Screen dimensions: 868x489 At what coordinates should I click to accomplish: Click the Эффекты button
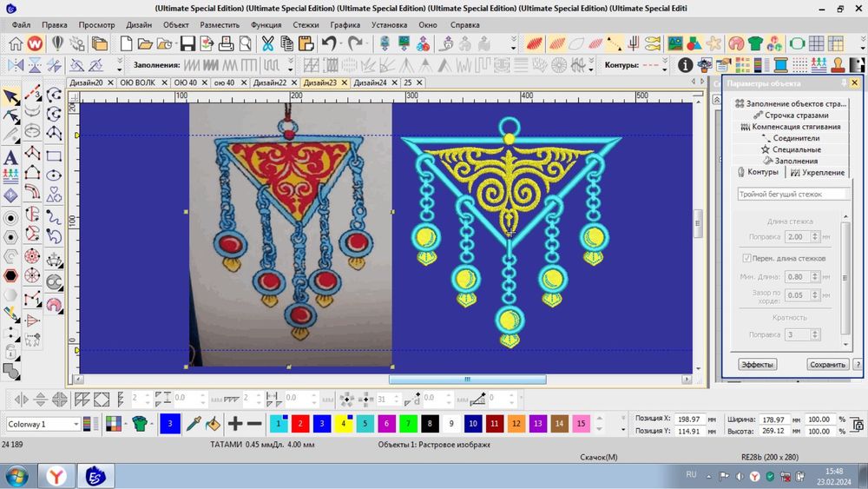pyautogui.click(x=757, y=365)
